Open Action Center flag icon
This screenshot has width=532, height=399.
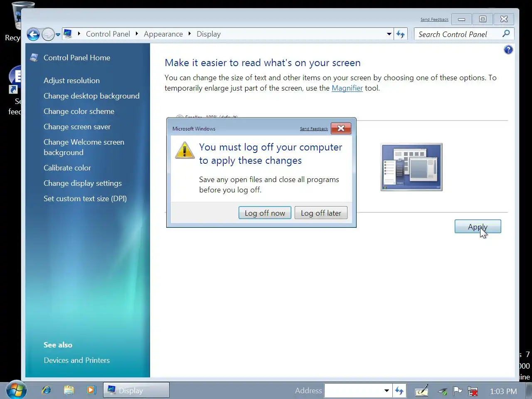[457, 391]
